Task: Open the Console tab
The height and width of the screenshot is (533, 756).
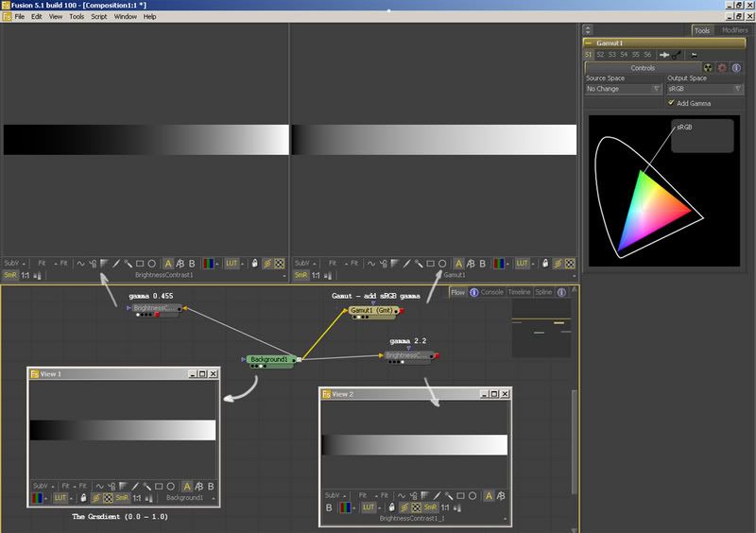Action: pyautogui.click(x=491, y=292)
